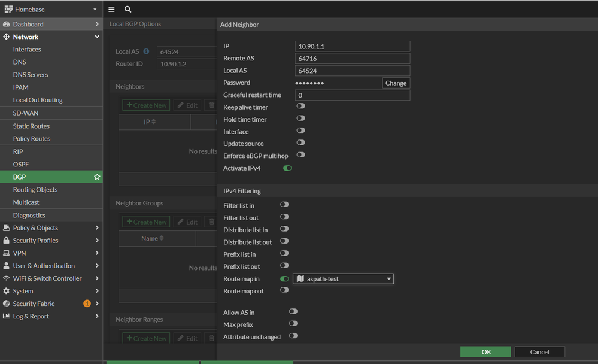This screenshot has width=598, height=364.
Task: Click the Remote AS input field
Action: (352, 59)
